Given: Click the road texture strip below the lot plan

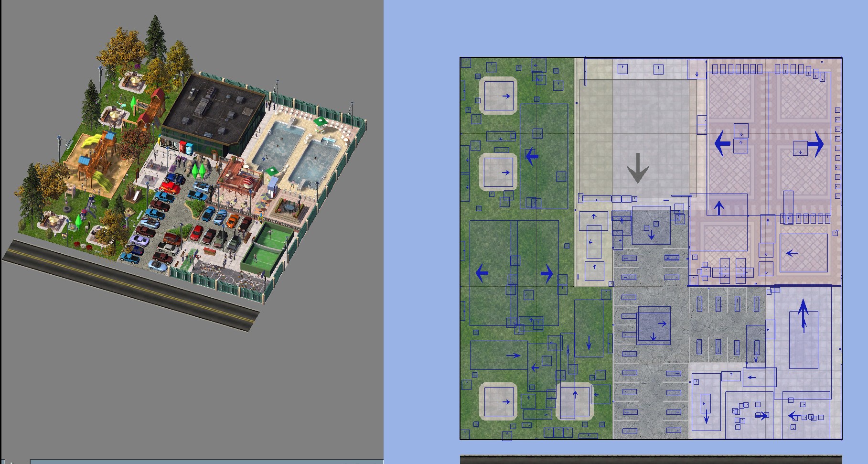Looking at the screenshot, I should [x=651, y=459].
